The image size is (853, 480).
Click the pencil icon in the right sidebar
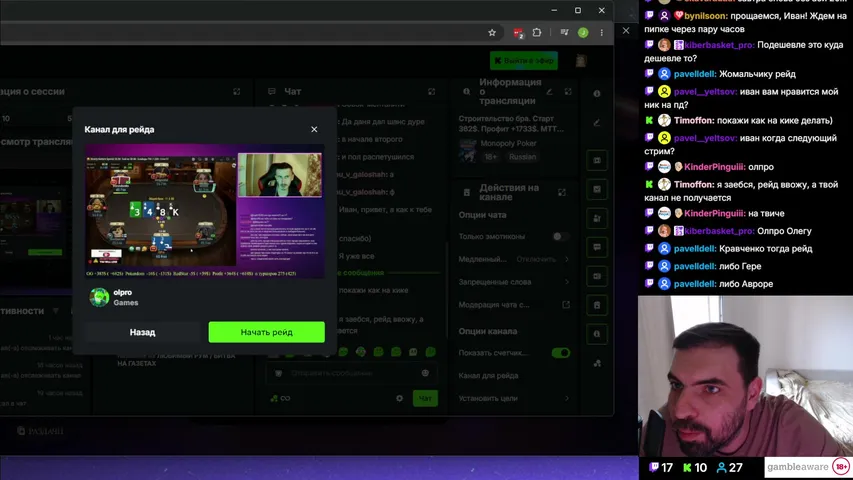click(597, 122)
